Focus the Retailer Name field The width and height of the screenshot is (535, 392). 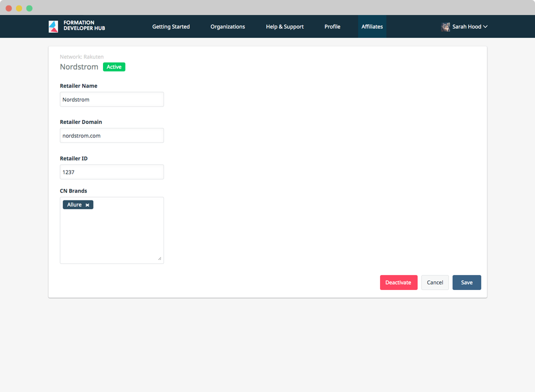pyautogui.click(x=112, y=99)
